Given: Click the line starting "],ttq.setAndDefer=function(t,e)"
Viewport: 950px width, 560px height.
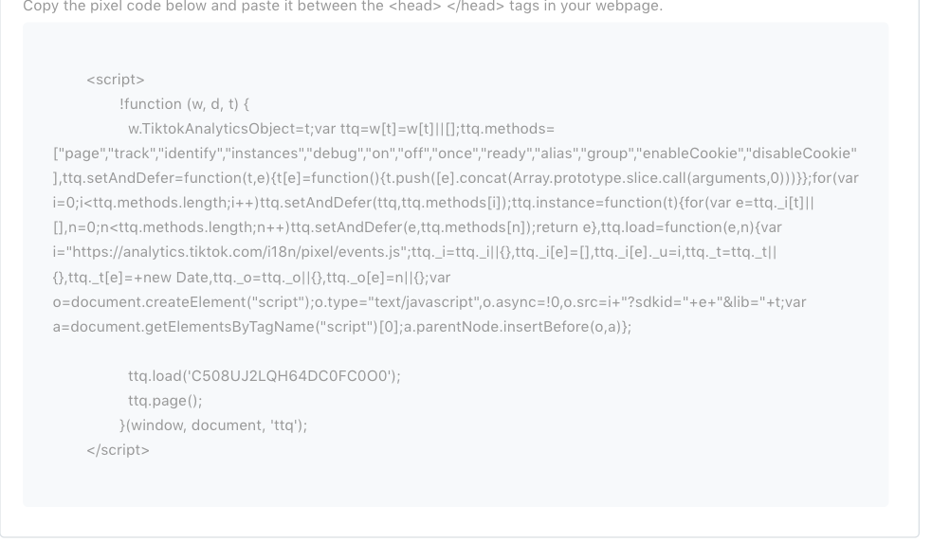Looking at the screenshot, I should [x=456, y=178].
